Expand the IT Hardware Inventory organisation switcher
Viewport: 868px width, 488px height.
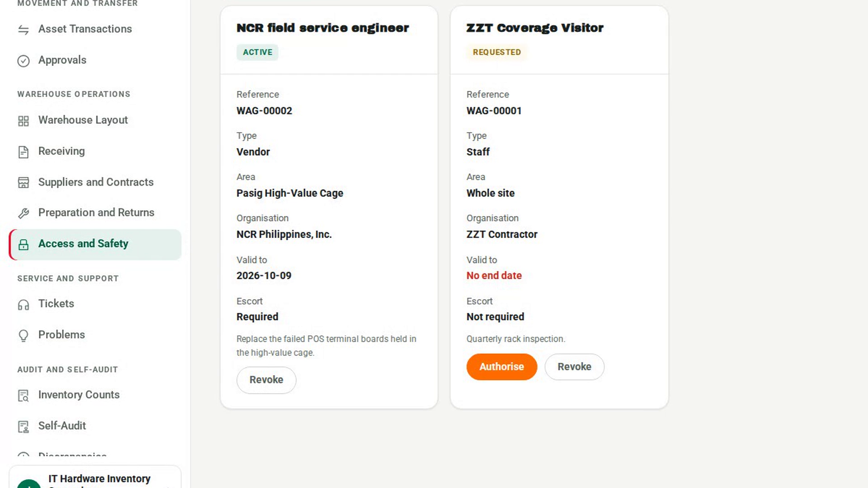coord(95,478)
